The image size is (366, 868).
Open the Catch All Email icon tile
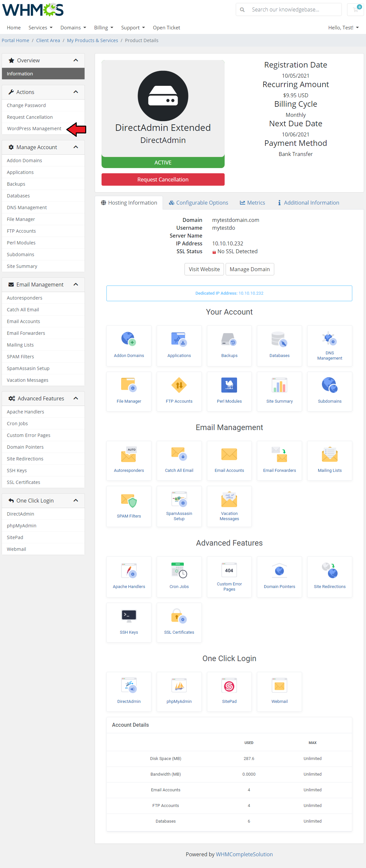(179, 461)
